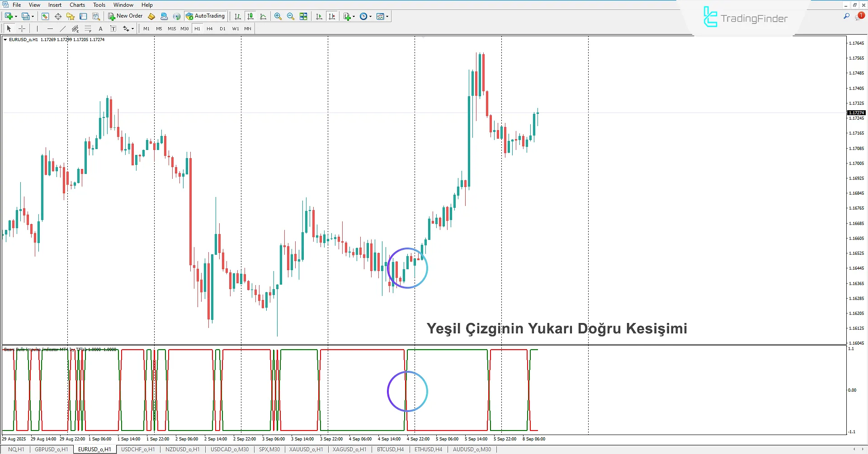Zoom in on the chart
868x454 pixels.
[x=278, y=16]
